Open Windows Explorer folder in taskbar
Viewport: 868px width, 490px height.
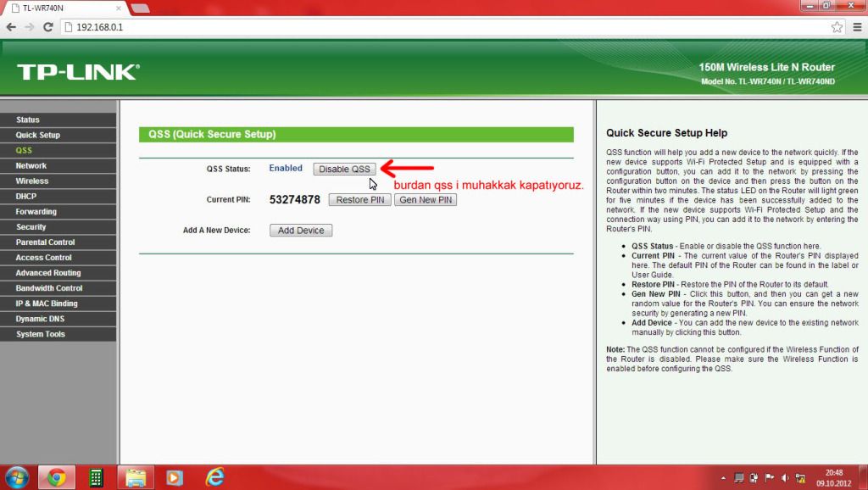point(135,477)
